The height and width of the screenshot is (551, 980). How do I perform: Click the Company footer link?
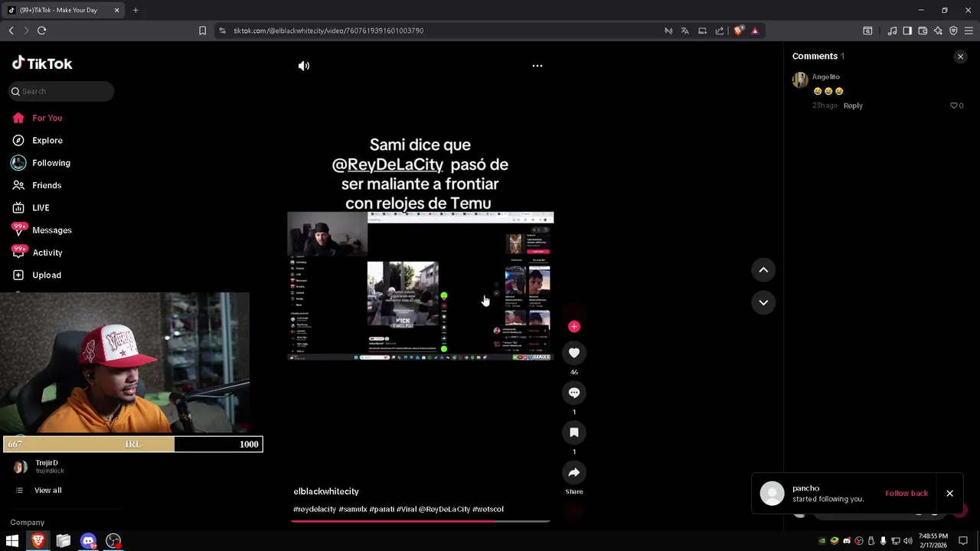(x=28, y=523)
